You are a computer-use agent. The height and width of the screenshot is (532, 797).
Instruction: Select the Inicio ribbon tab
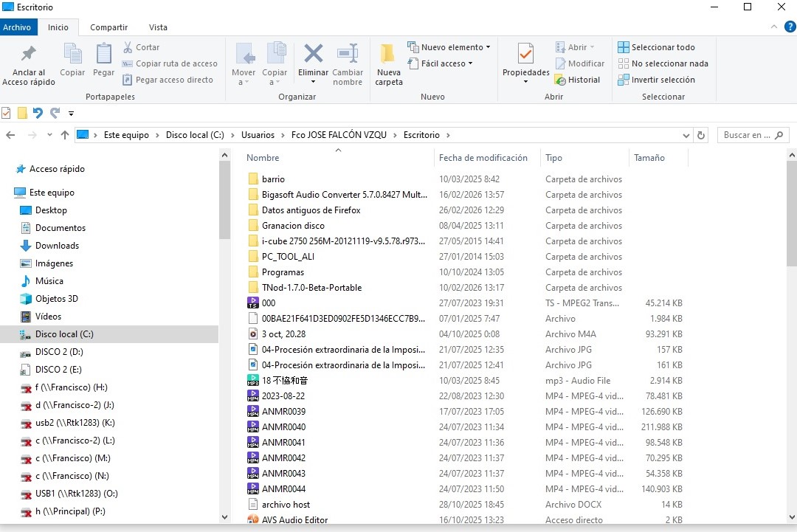[x=58, y=27]
